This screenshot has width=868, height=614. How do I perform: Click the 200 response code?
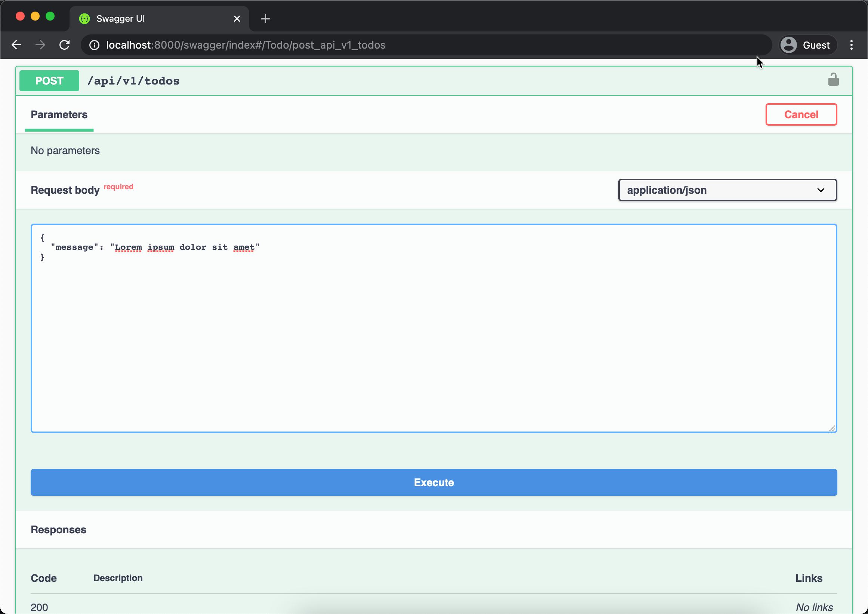pos(39,607)
